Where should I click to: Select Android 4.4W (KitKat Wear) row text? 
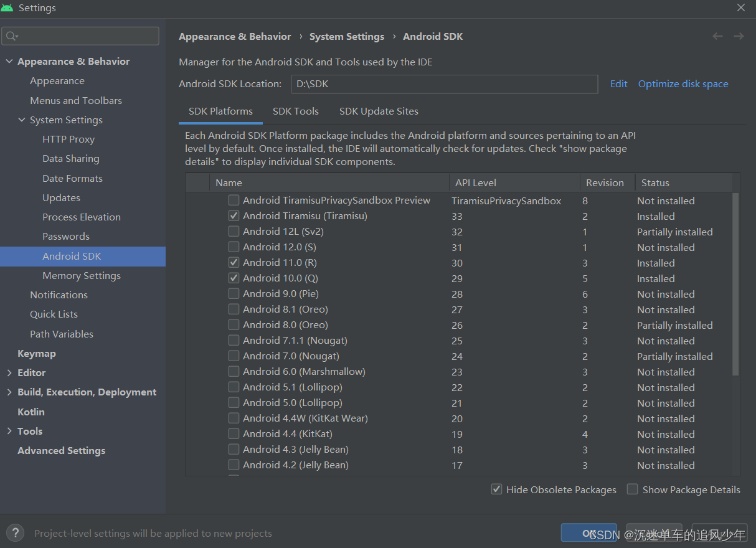point(305,418)
